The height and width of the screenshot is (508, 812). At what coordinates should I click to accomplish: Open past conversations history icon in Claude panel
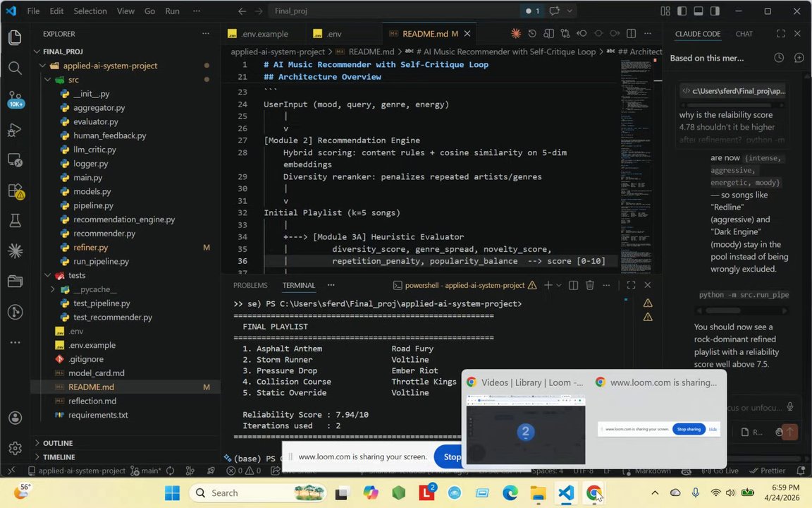point(779,58)
